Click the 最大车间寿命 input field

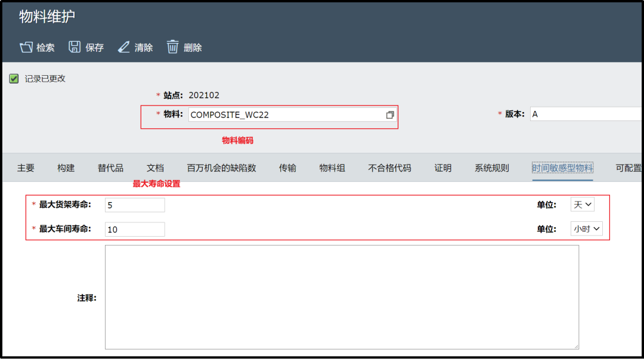click(x=135, y=229)
